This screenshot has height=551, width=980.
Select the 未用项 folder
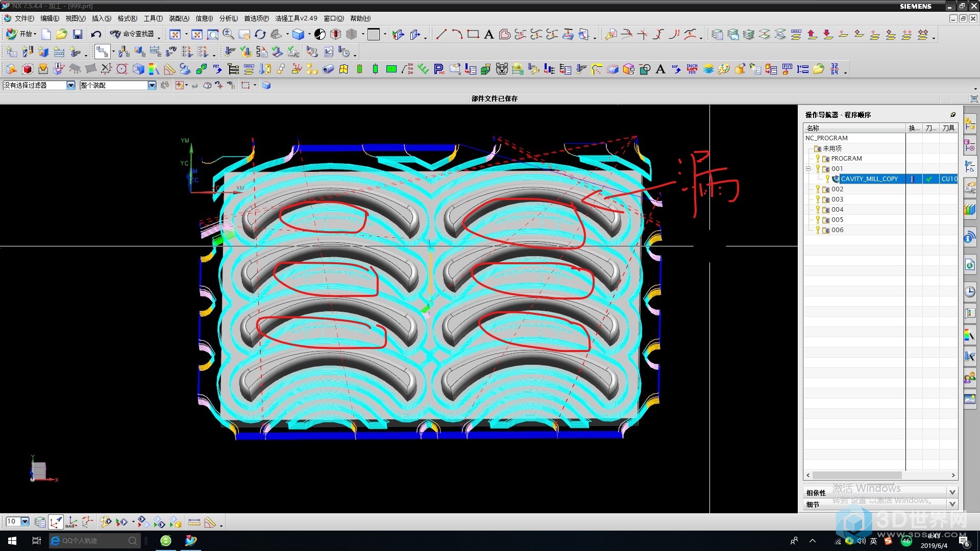pos(832,148)
